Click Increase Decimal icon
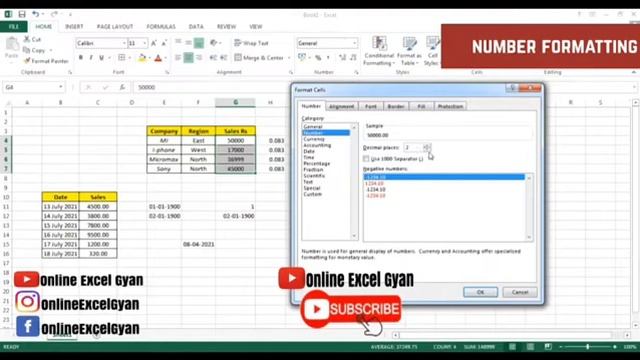Image resolution: width=640 pixels, height=360 pixels. [342, 58]
